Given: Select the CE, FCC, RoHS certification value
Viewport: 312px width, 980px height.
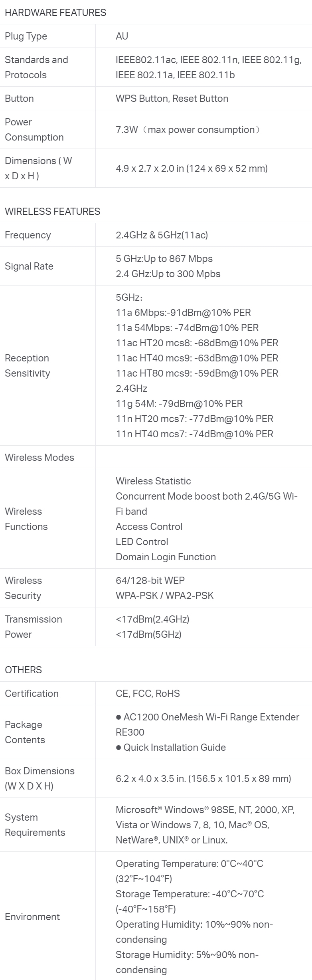Looking at the screenshot, I should point(148,693).
